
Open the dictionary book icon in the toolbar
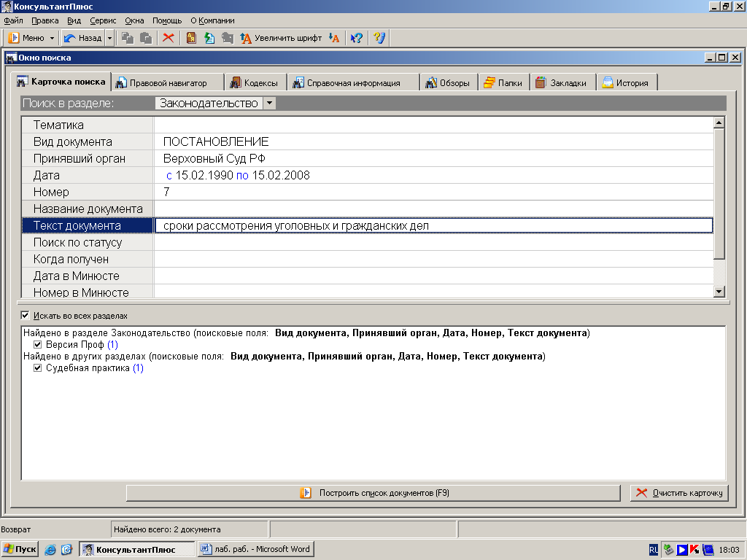pos(191,38)
